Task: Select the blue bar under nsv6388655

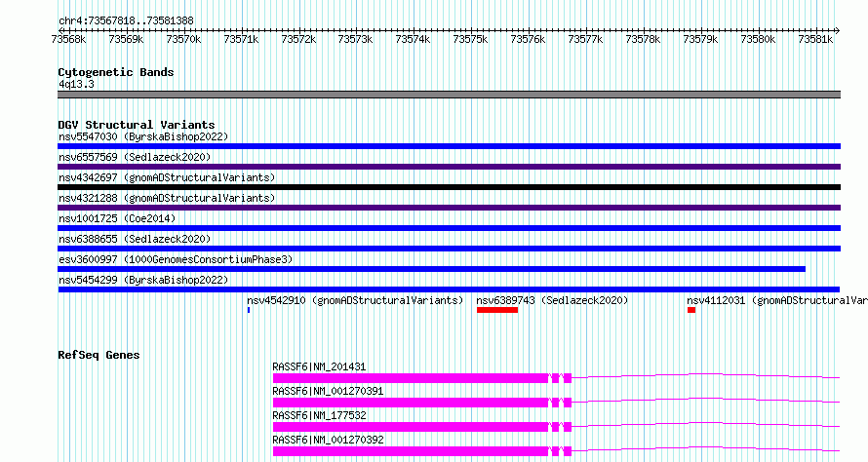Action: (449, 249)
